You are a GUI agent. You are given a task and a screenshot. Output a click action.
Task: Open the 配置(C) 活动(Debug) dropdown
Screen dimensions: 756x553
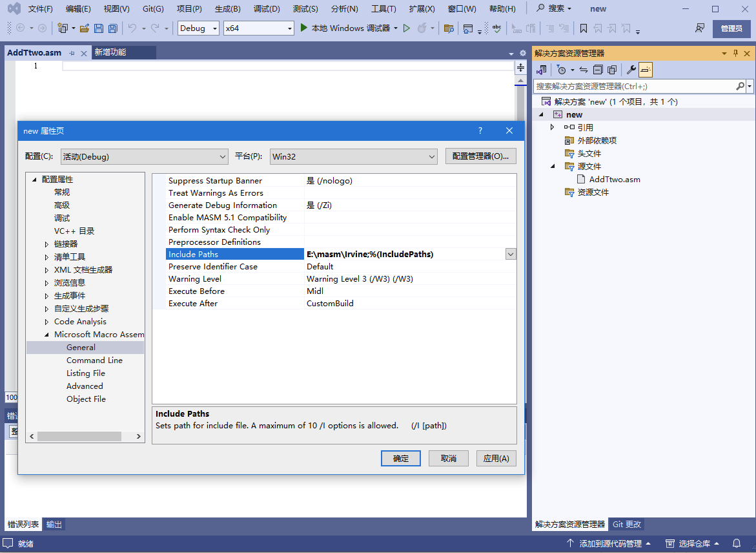(x=145, y=156)
